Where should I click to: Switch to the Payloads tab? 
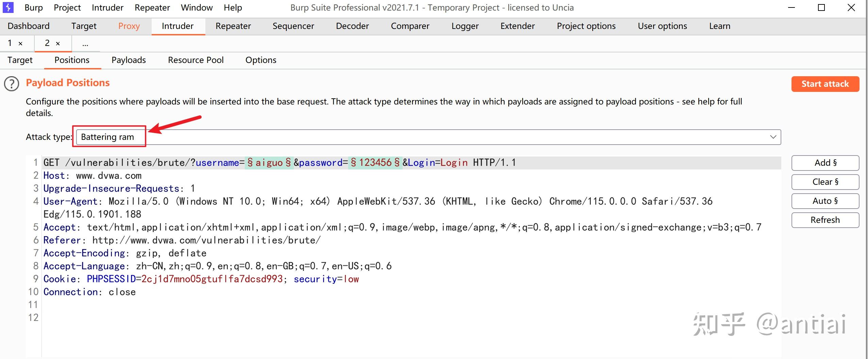click(129, 60)
